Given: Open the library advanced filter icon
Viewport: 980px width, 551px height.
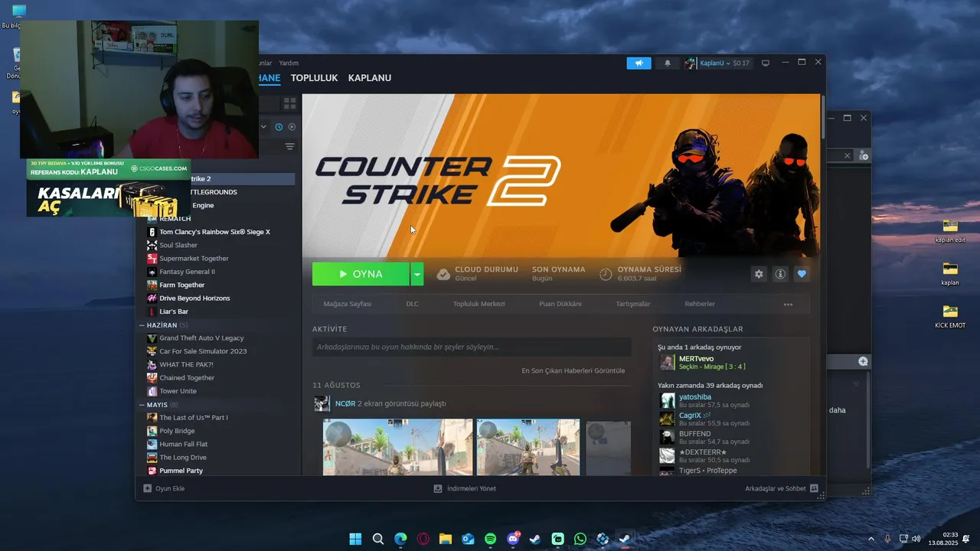Looking at the screenshot, I should [x=289, y=146].
